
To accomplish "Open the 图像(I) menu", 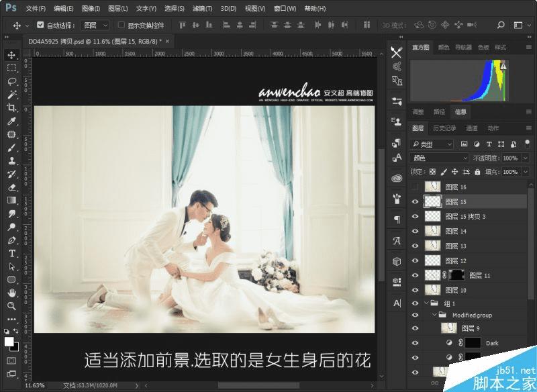I will click(91, 8).
